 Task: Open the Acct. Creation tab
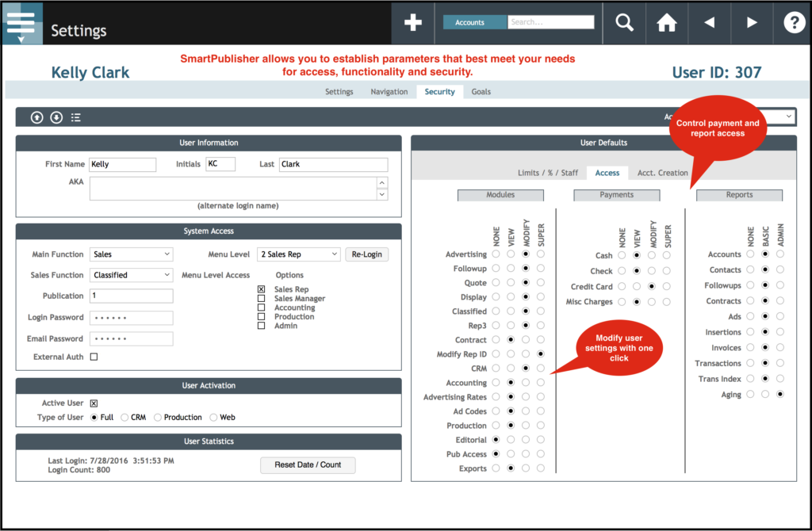pos(662,173)
